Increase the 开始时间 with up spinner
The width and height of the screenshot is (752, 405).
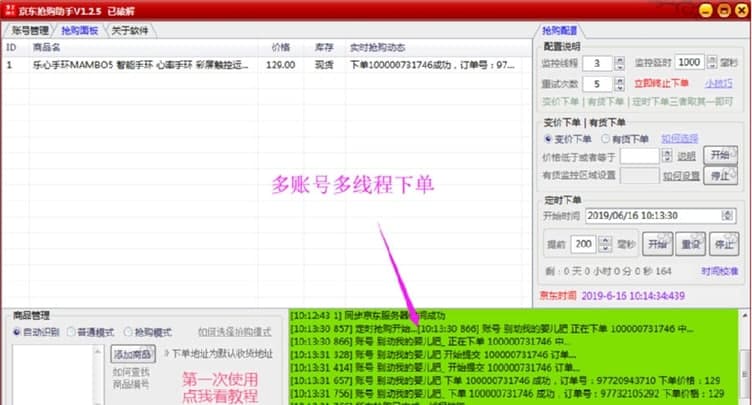(728, 213)
